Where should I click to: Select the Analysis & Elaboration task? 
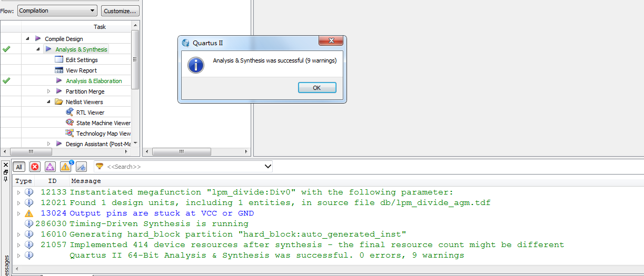click(94, 81)
